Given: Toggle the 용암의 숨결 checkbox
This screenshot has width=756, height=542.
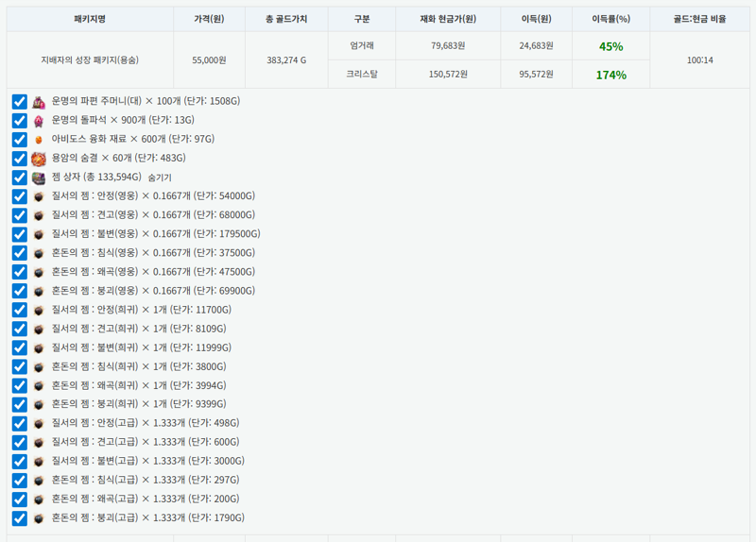Looking at the screenshot, I should (19, 159).
